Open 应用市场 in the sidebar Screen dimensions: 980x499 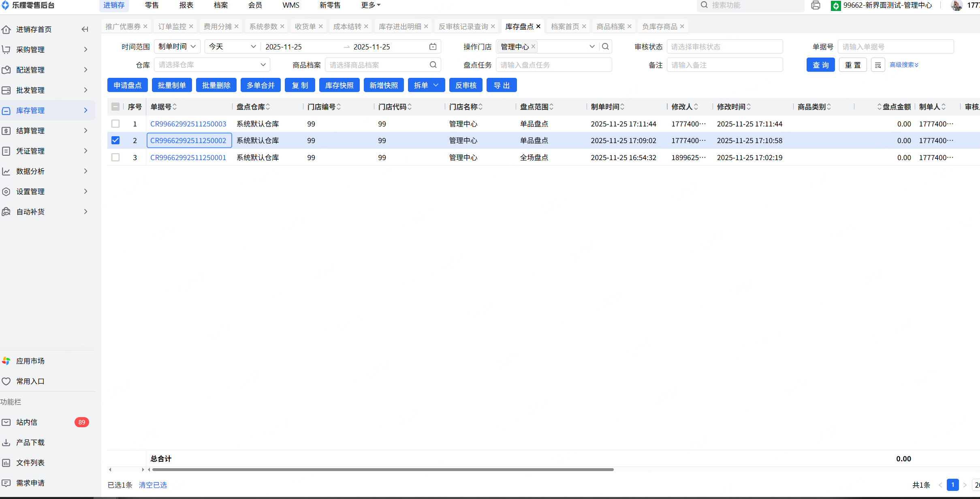pyautogui.click(x=30, y=361)
